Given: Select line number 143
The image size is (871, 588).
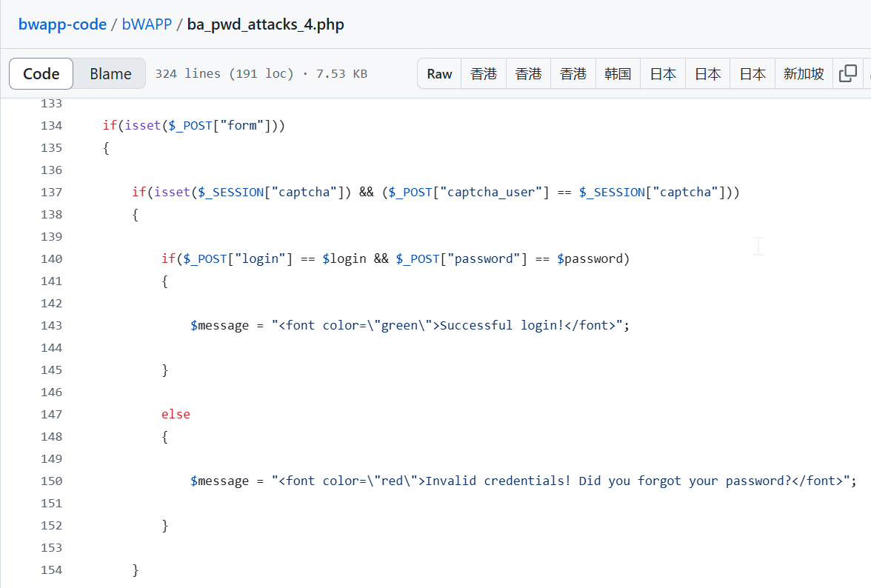Looking at the screenshot, I should (x=52, y=325).
